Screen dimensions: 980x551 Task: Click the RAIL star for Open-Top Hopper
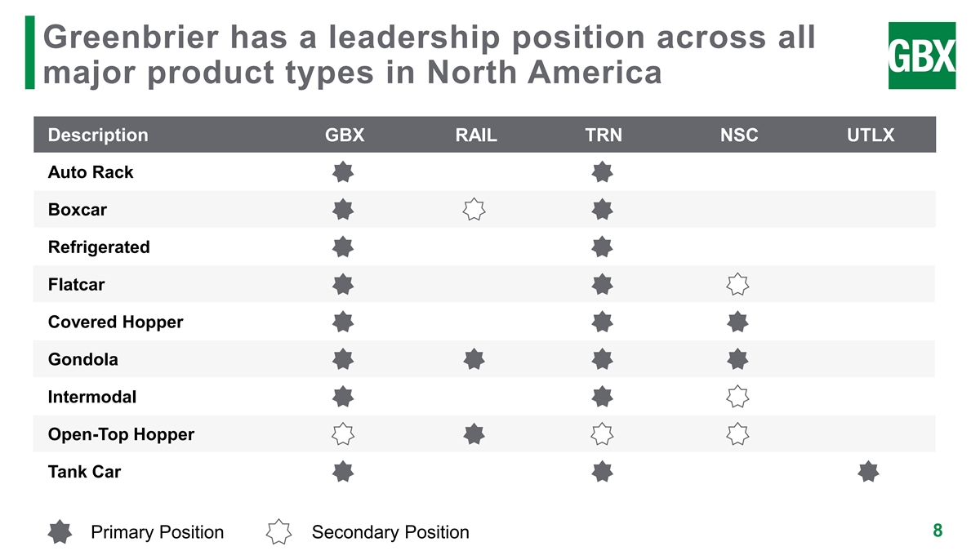[474, 434]
